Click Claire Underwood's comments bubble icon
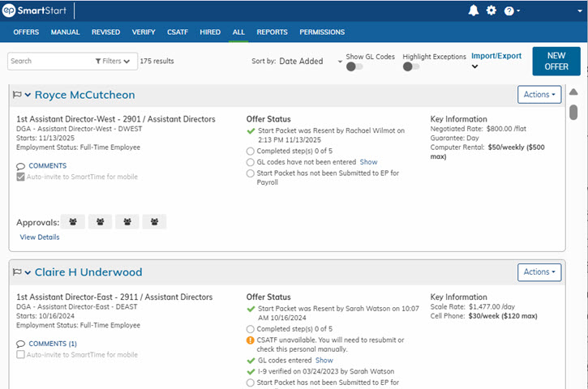This screenshot has height=389, width=588. 20,344
